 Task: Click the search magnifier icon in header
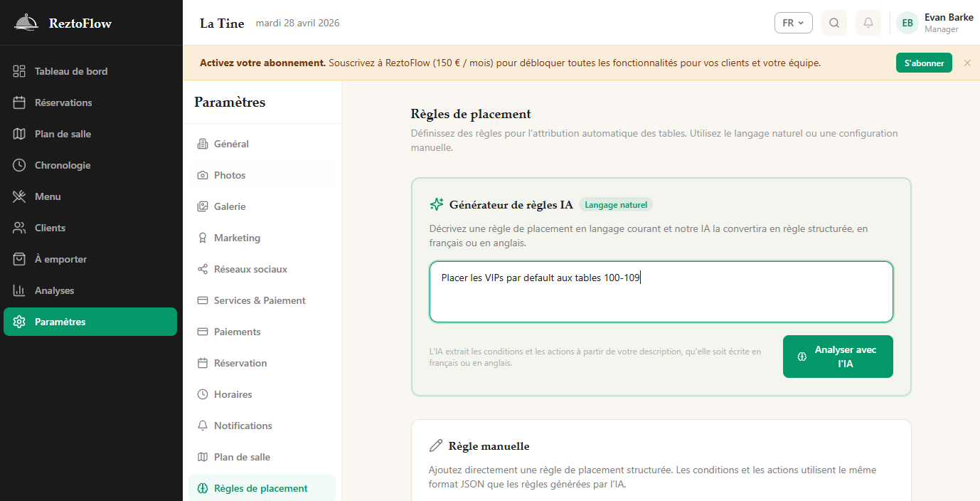click(x=834, y=23)
